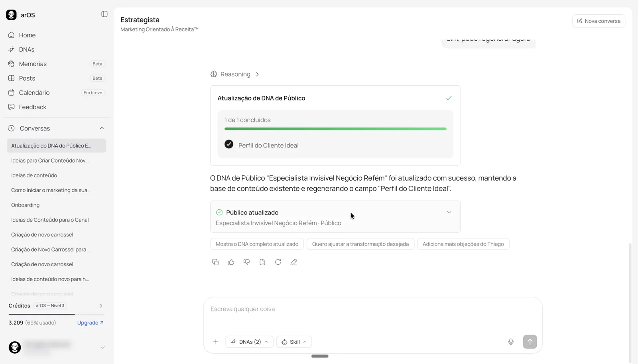Open Calendário in the sidebar
638x364 pixels.
coord(56,92)
